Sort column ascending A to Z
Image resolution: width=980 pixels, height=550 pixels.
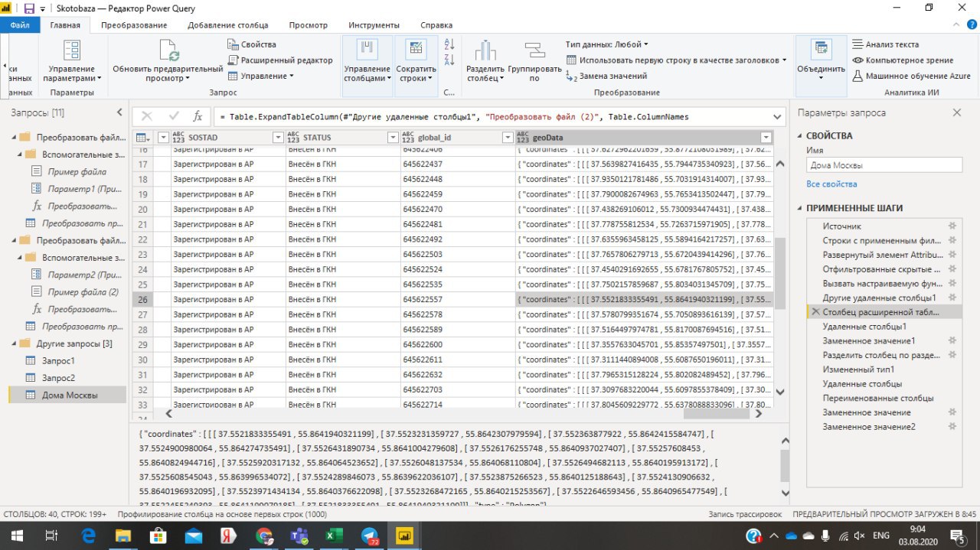[449, 45]
